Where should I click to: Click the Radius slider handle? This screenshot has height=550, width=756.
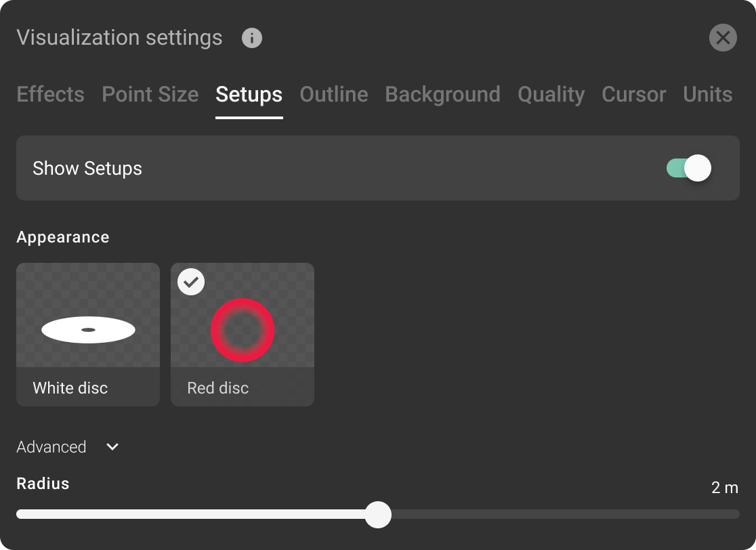(378, 514)
